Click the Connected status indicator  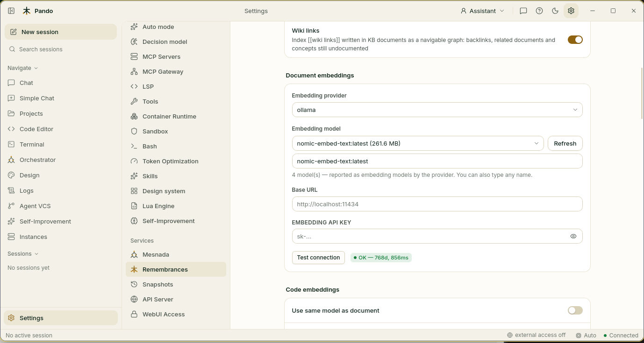tap(621, 335)
